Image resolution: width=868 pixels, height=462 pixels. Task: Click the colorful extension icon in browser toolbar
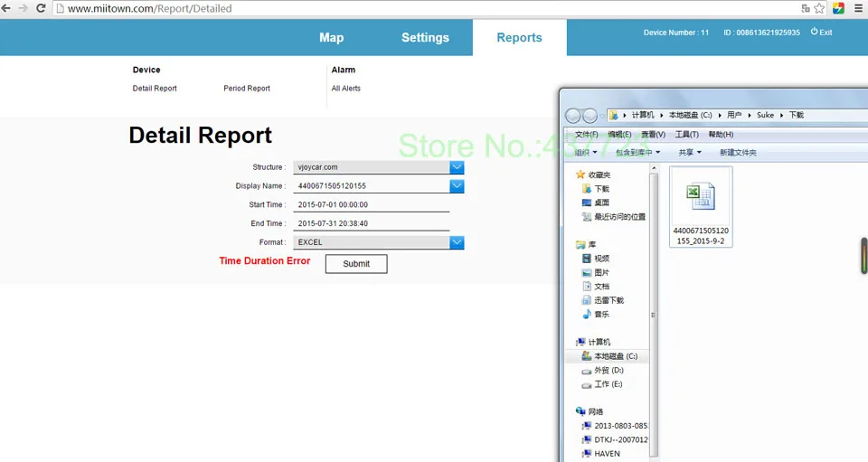[x=839, y=8]
